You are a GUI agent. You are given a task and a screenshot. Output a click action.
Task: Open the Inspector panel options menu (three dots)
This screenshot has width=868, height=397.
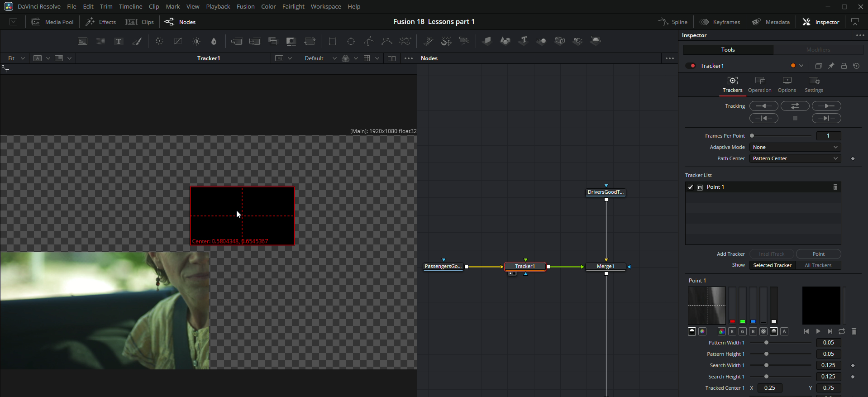860,35
